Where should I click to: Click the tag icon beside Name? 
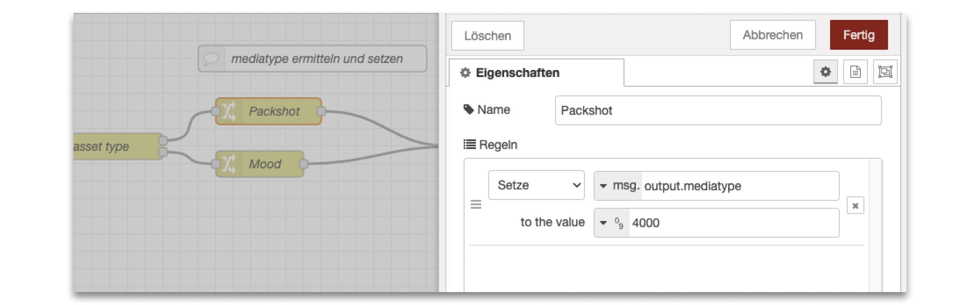(469, 109)
